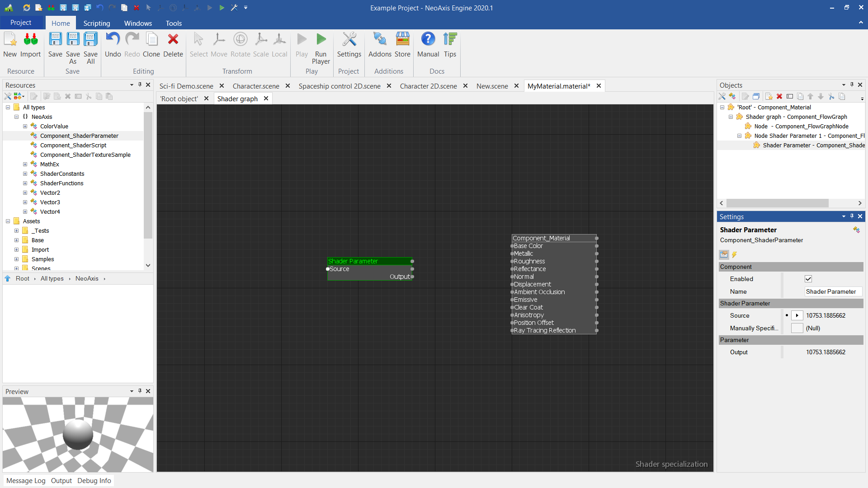Switch to the Scripting ribbon tab
Image resolution: width=868 pixels, height=488 pixels.
96,23
